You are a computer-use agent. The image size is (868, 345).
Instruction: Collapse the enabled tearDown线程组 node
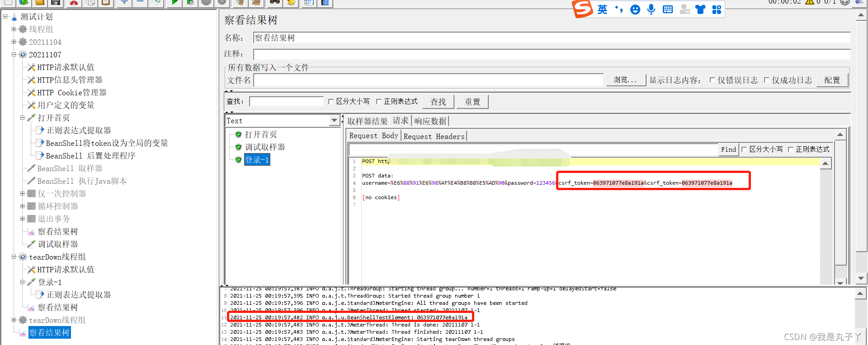click(x=14, y=257)
